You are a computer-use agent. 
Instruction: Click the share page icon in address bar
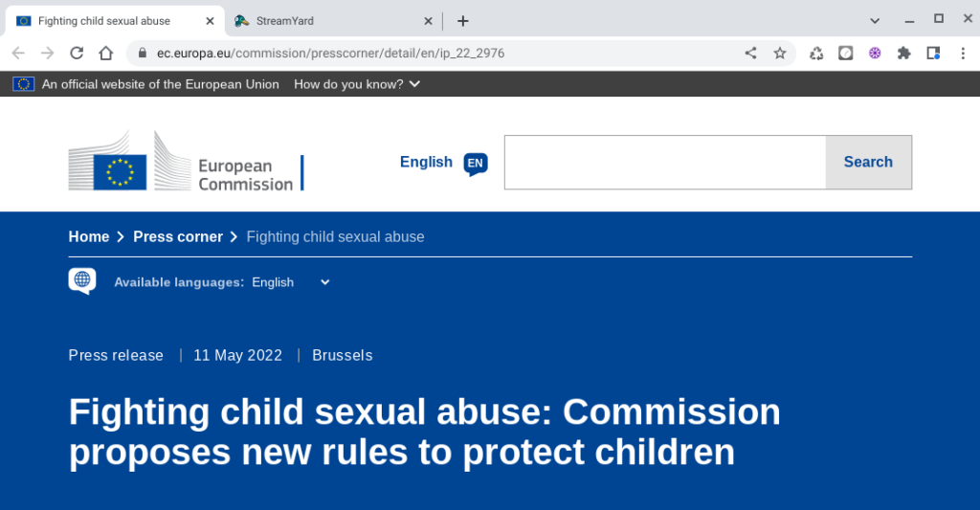tap(751, 54)
